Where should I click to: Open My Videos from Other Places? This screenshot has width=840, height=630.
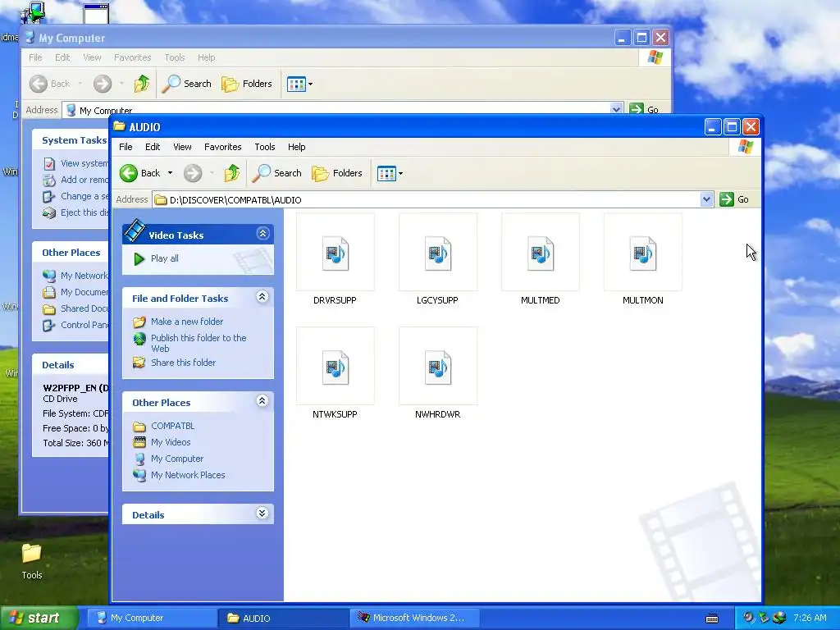(171, 442)
